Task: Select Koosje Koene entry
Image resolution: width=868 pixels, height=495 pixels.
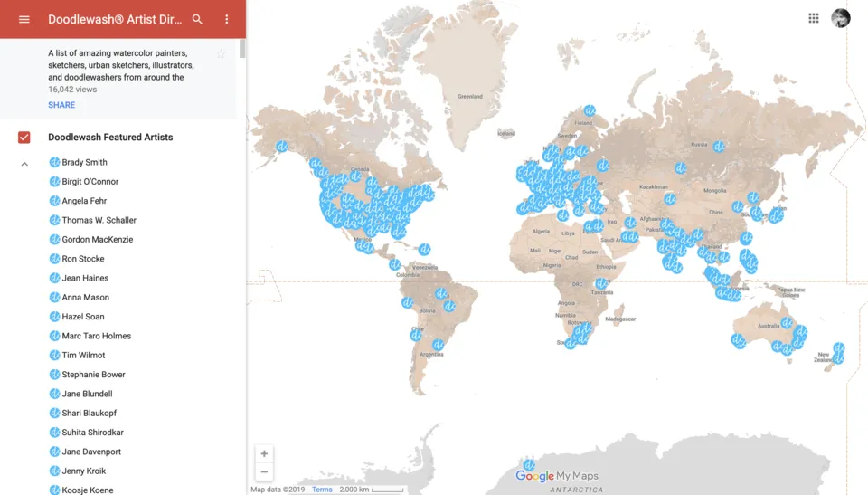Action: pyautogui.click(x=87, y=490)
